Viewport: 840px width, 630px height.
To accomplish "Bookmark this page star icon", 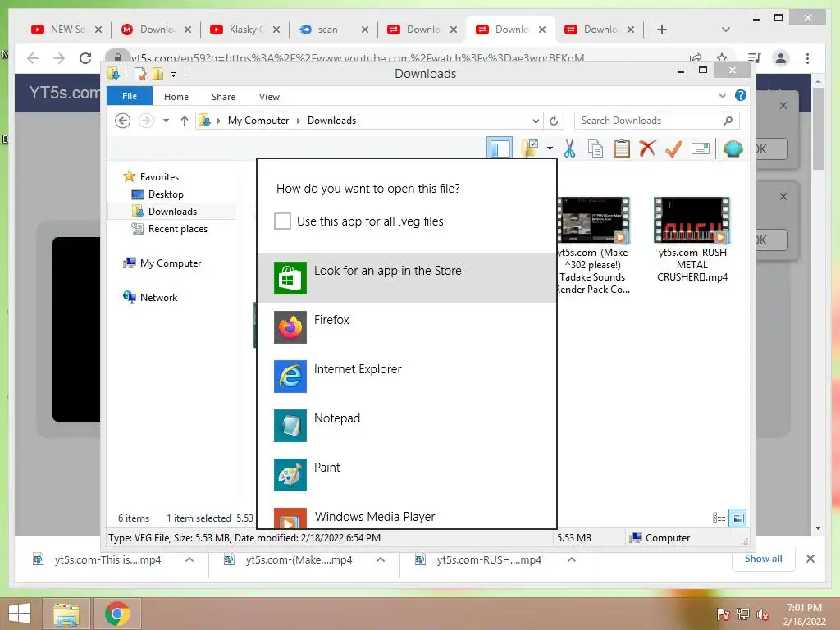I will coord(722,58).
